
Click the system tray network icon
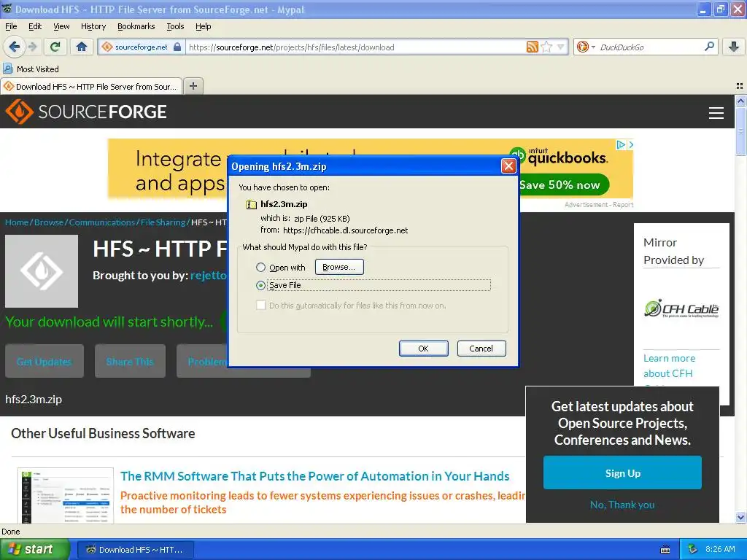coord(693,550)
